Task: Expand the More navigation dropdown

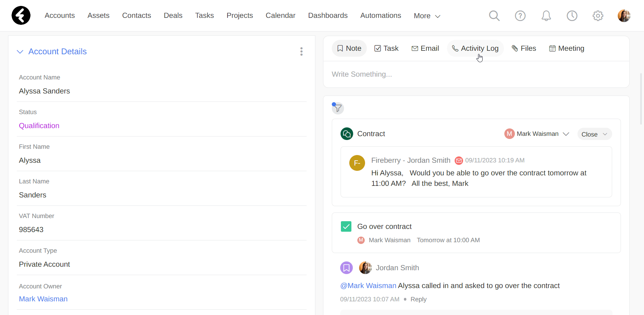Action: tap(427, 16)
